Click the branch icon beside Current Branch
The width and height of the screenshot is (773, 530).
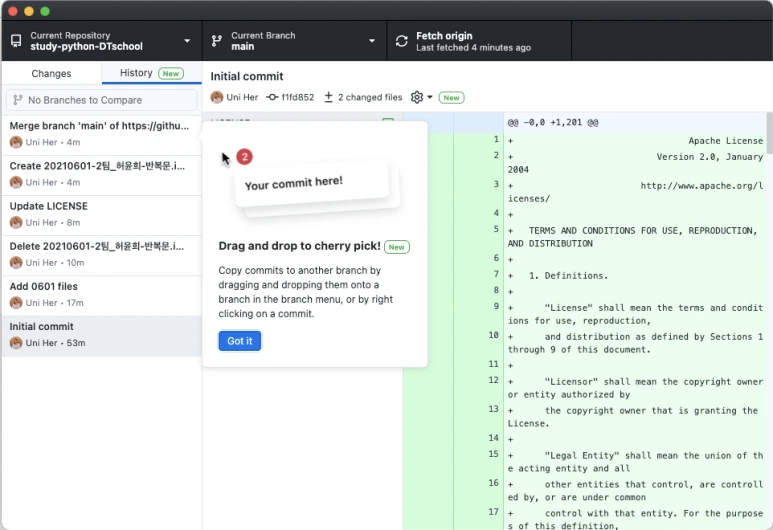point(216,41)
